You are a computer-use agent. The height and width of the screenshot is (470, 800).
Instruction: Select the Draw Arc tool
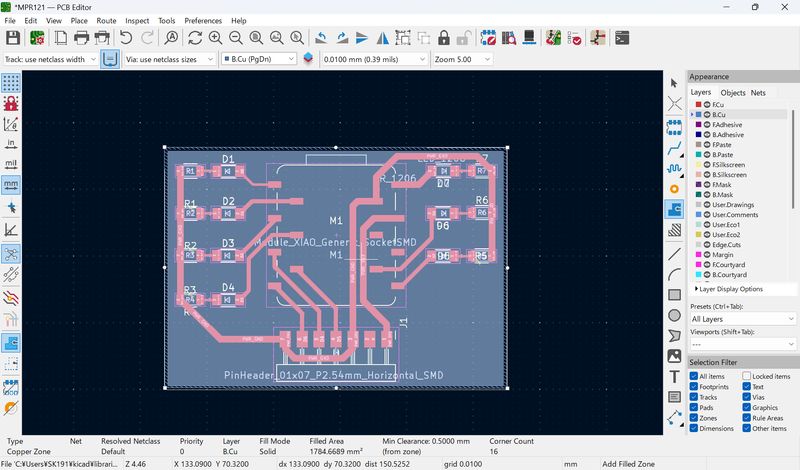point(674,275)
